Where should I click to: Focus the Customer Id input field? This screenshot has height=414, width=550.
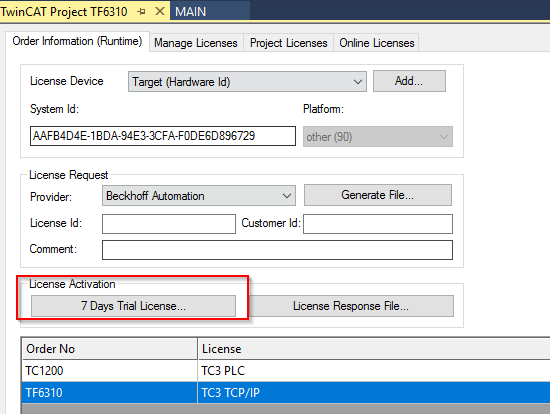pos(378,224)
